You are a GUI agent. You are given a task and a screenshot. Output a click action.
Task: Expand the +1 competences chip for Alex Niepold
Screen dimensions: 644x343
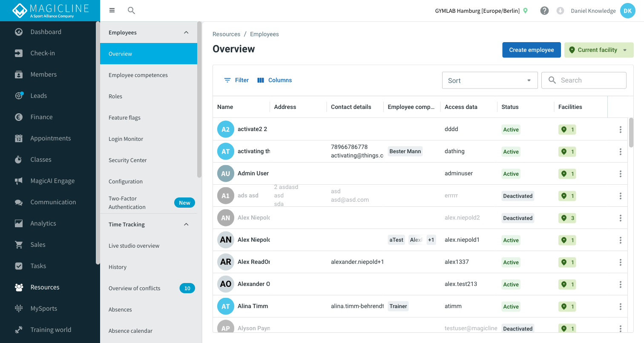coord(431,240)
